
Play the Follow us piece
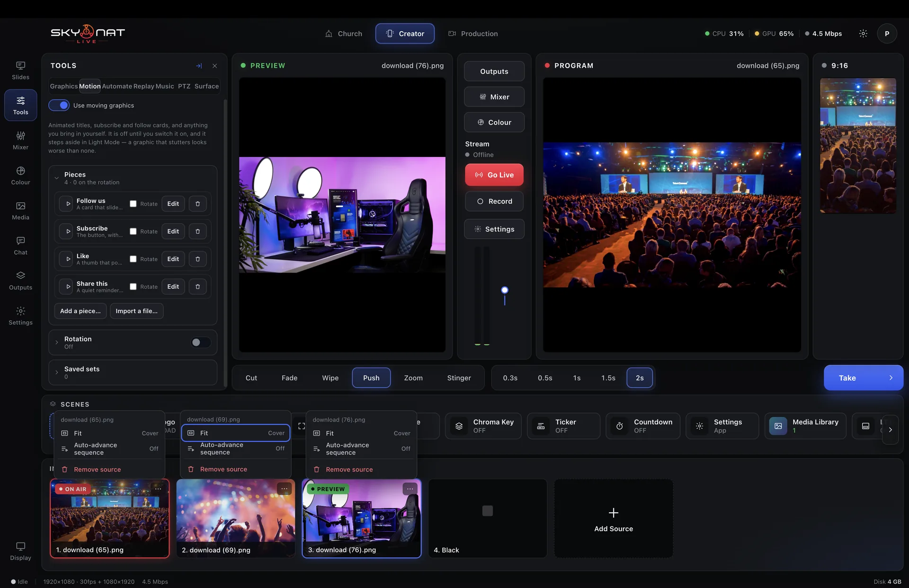[x=68, y=204]
